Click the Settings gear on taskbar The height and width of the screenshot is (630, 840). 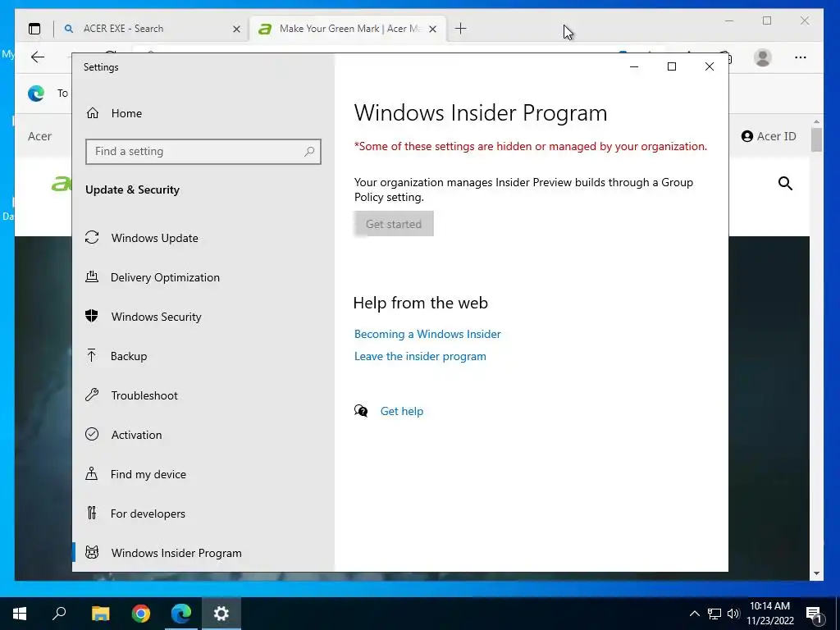coord(221,614)
